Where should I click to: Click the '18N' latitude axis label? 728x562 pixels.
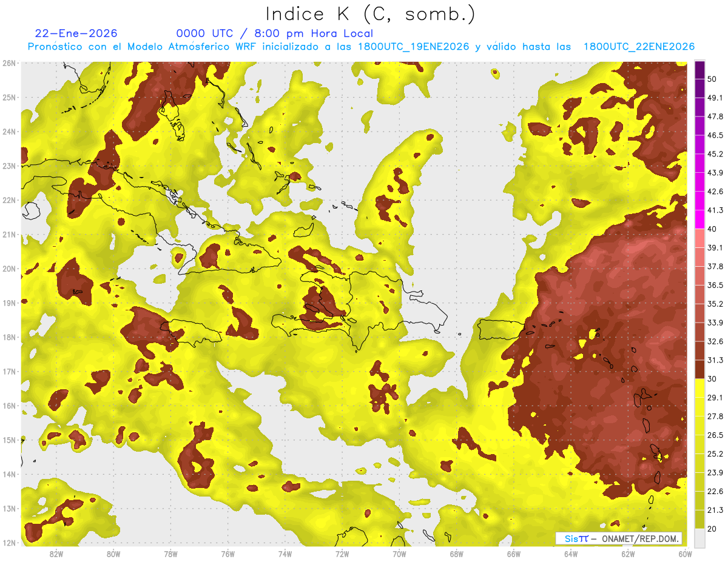click(x=9, y=337)
